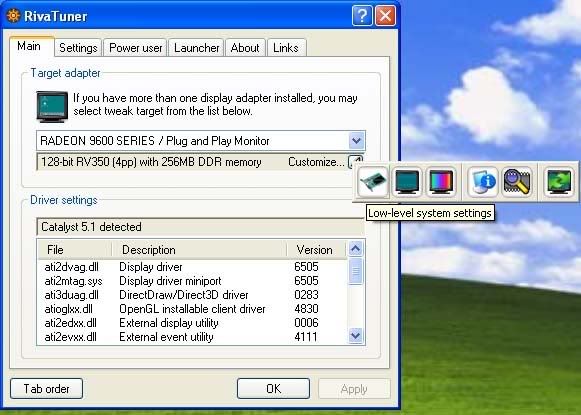Select the ati2edxx.dll row

[x=192, y=323]
